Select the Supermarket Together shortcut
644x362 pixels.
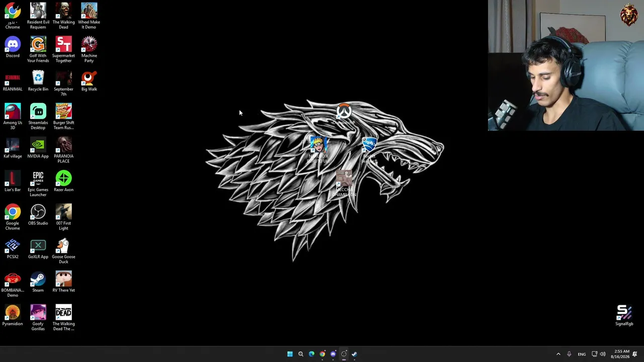pos(63,50)
